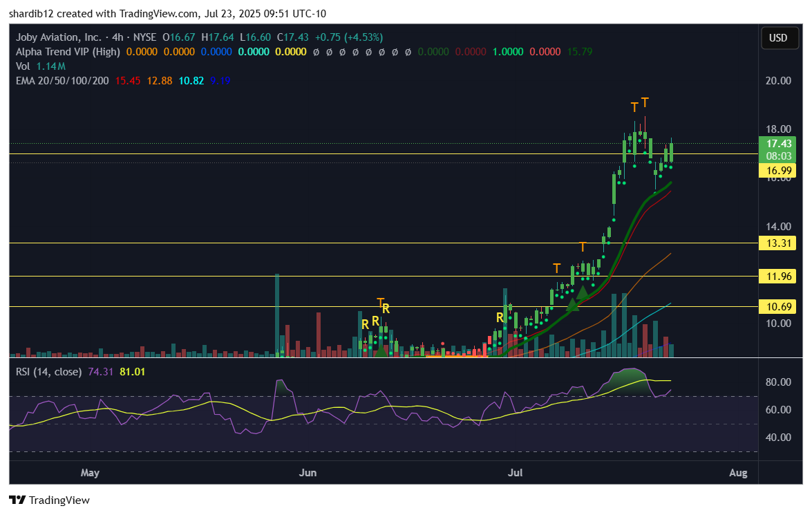Click the 13.31 yellow price label
This screenshot has width=812, height=515.
coord(777,243)
